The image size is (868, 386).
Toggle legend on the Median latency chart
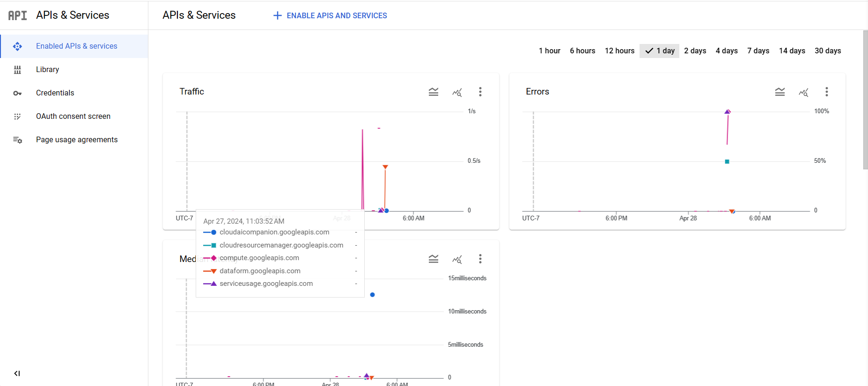tap(434, 259)
